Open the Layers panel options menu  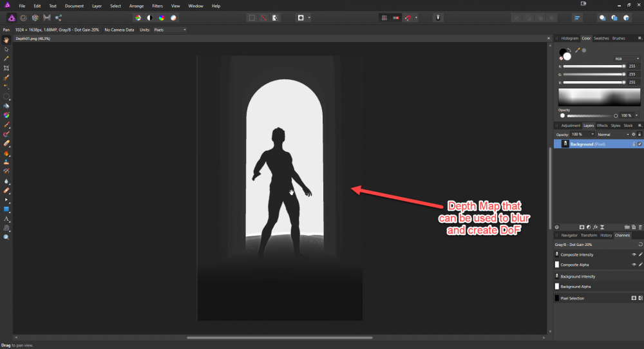(x=639, y=126)
